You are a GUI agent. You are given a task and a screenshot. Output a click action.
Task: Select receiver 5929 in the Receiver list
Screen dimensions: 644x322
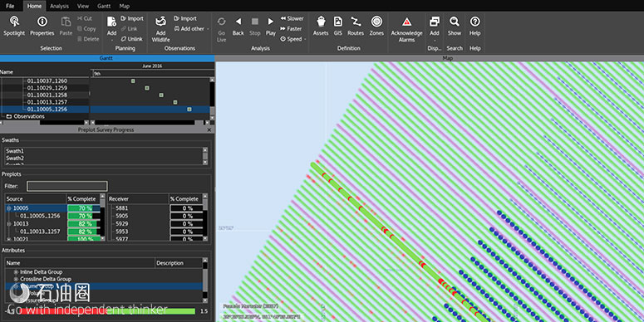(122, 224)
